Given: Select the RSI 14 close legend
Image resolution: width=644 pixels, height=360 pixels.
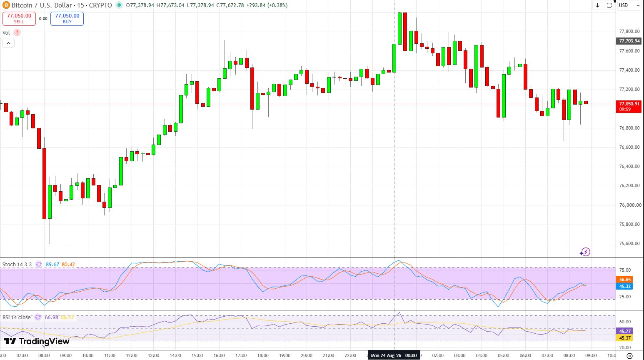Looking at the screenshot, I should coord(17,317).
